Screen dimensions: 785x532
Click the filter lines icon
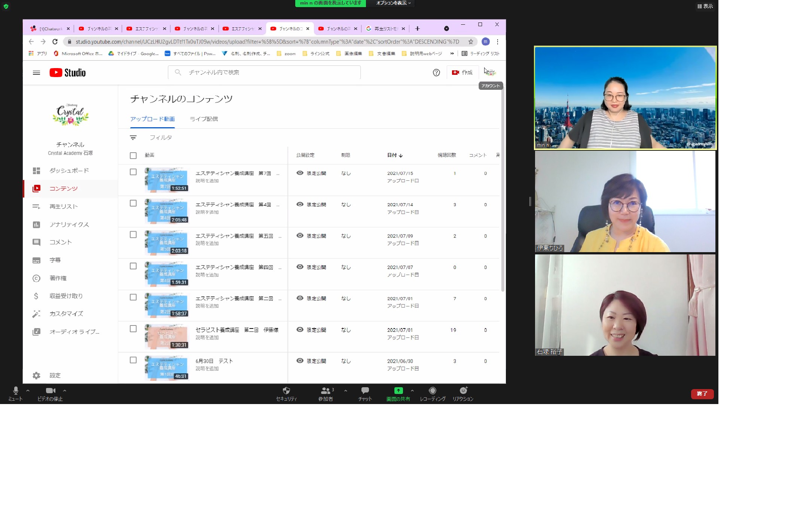tap(133, 138)
